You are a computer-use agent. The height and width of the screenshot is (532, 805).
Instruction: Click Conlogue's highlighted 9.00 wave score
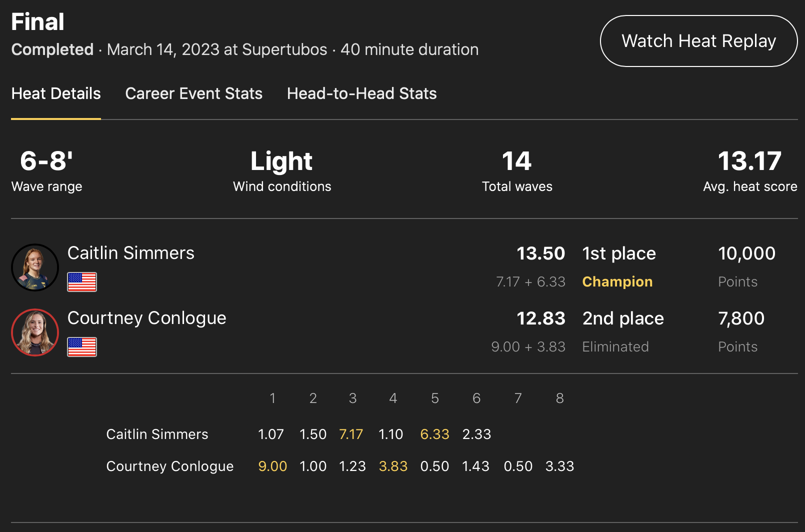[x=272, y=466]
